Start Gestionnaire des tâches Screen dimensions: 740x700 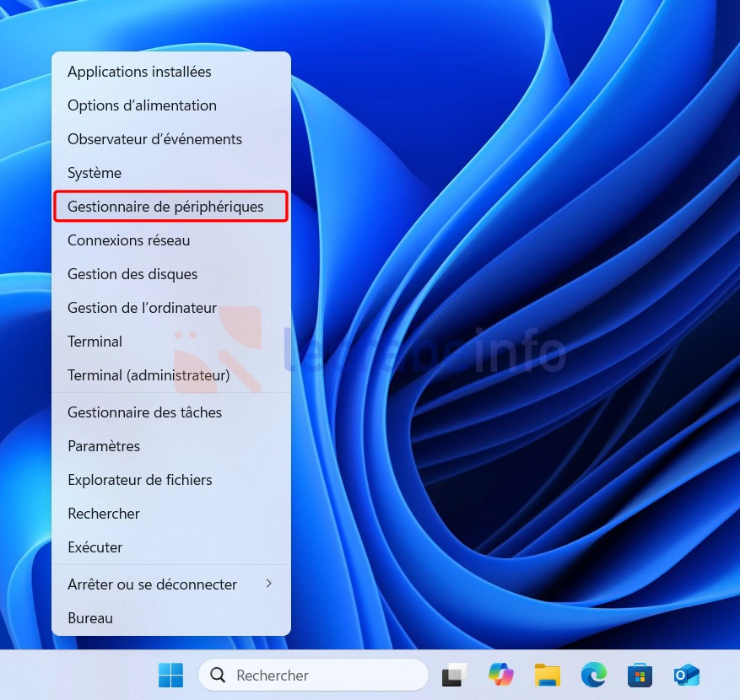pos(144,412)
